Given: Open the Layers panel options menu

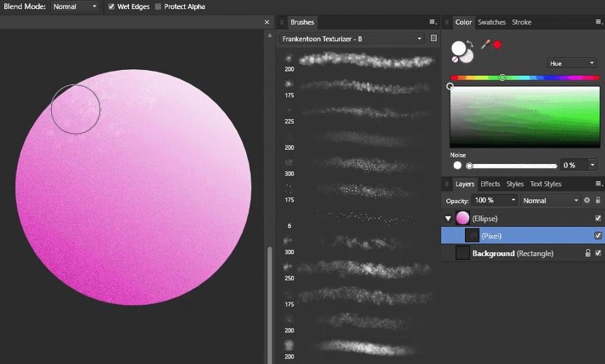Looking at the screenshot, I should (599, 184).
